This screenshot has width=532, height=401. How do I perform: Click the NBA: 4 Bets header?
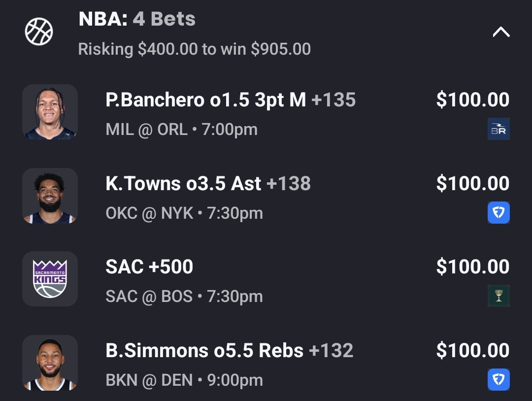coord(137,19)
